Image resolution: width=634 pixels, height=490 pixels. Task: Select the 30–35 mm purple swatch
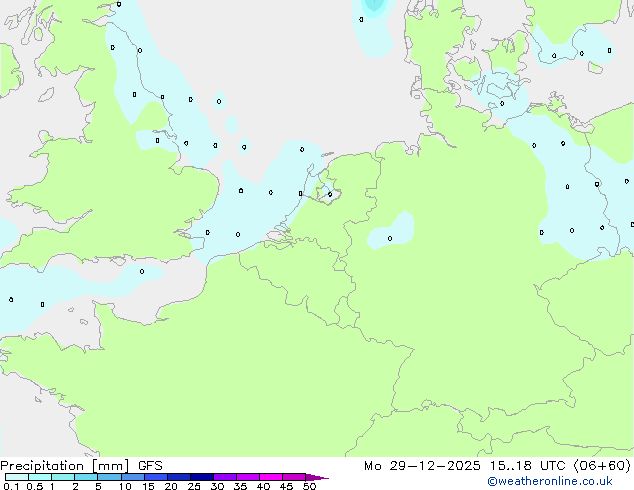tap(225, 477)
